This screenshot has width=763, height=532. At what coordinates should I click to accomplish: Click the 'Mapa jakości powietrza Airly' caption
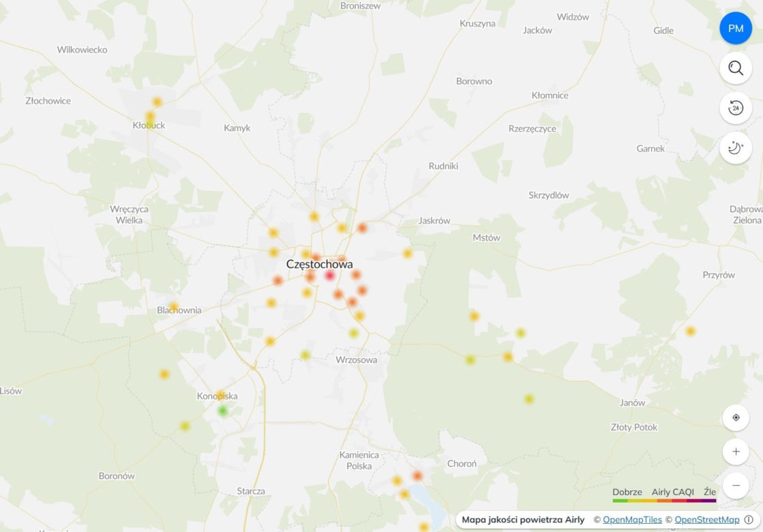523,520
